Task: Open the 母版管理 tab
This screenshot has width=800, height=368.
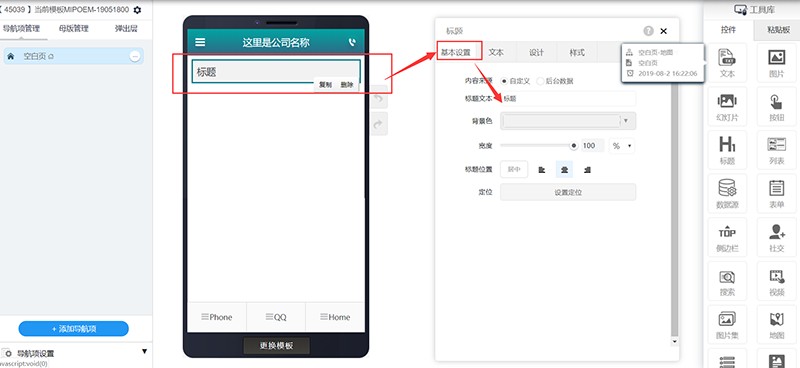Action: pos(74,29)
